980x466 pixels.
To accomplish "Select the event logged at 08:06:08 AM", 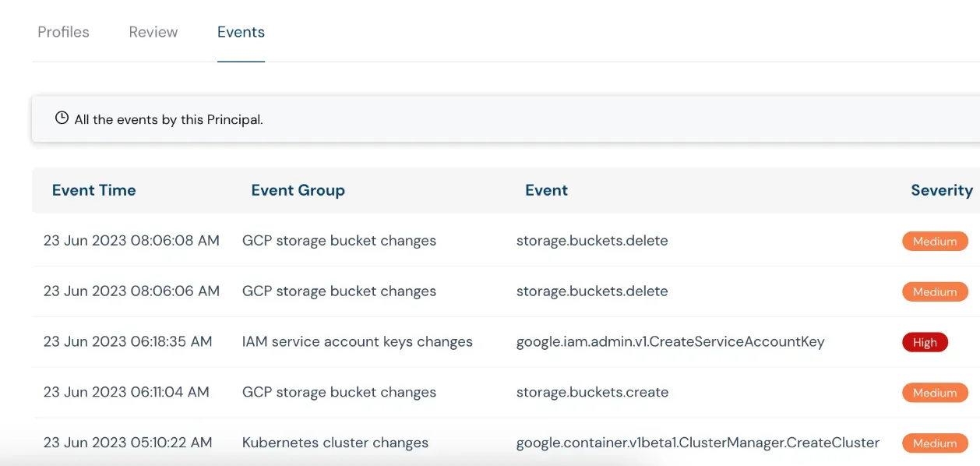I will (x=132, y=241).
